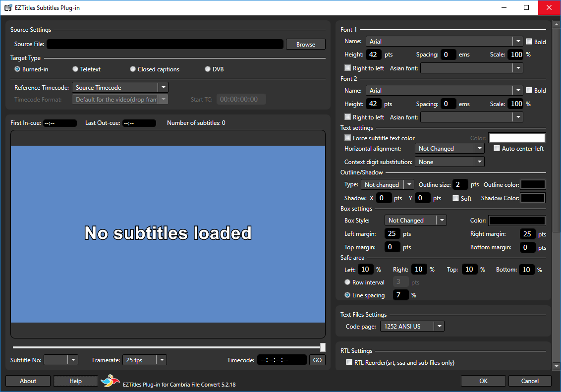Enable Bold checkbox for Font 1

point(529,42)
